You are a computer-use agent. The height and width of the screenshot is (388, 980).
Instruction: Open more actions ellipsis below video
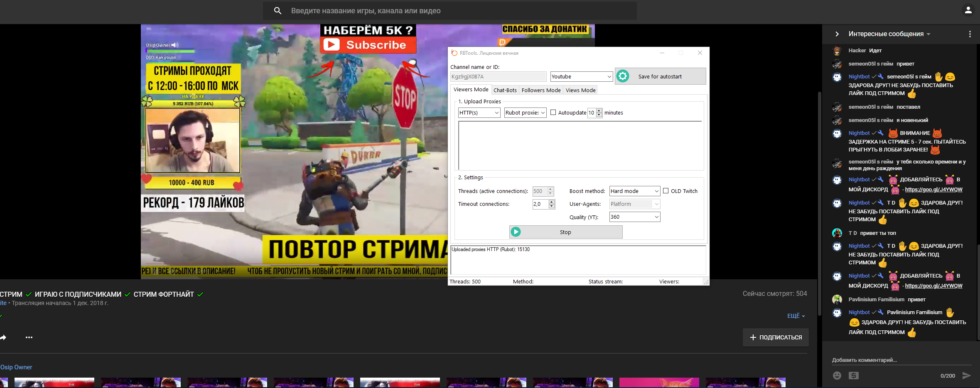coord(29,337)
